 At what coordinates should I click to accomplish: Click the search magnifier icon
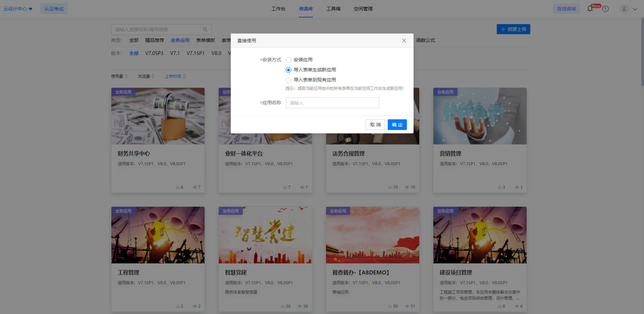tap(205, 29)
